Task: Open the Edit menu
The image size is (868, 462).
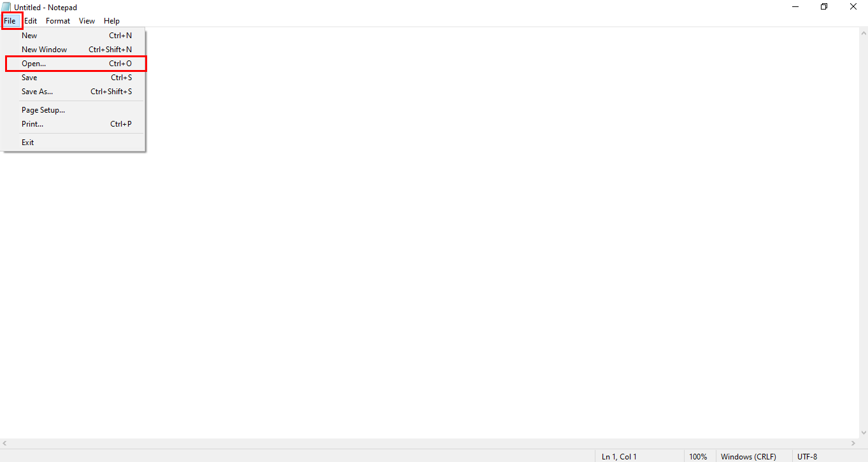Action: tap(31, 21)
